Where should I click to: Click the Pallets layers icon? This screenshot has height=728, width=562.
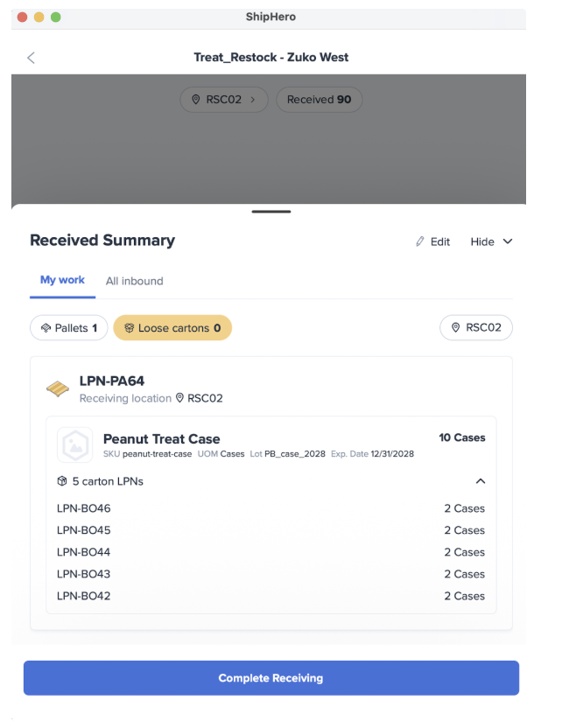[x=46, y=328]
